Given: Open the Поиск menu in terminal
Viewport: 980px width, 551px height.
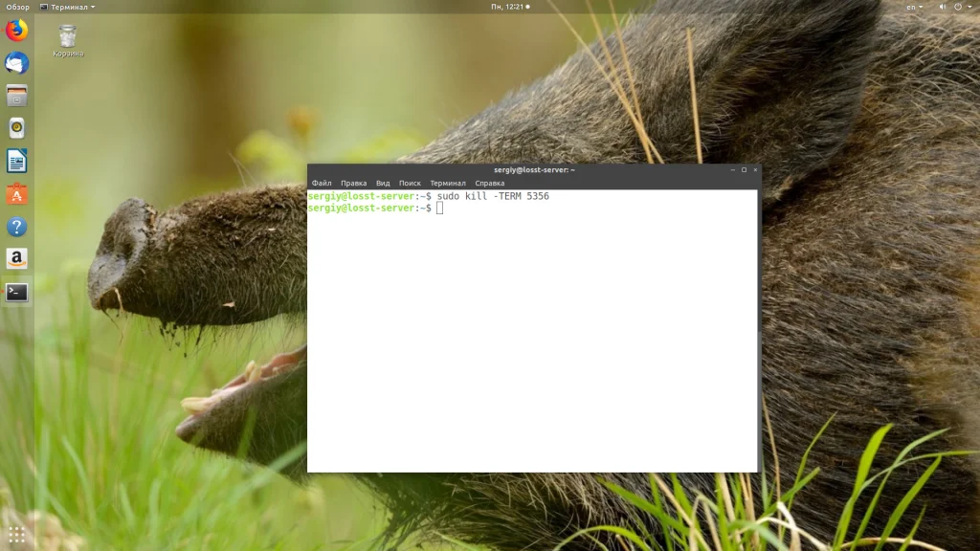Looking at the screenshot, I should (410, 183).
